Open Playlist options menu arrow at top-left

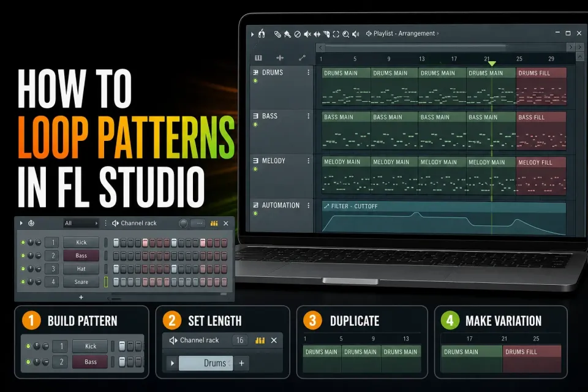point(252,34)
